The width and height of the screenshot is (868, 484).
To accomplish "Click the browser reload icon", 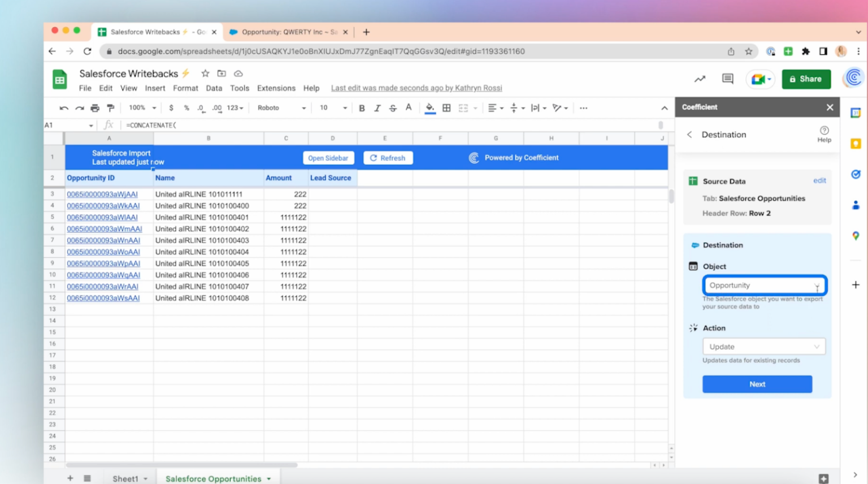I will (87, 51).
